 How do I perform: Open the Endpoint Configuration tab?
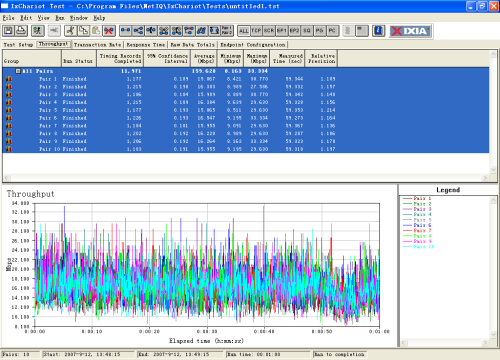[253, 45]
